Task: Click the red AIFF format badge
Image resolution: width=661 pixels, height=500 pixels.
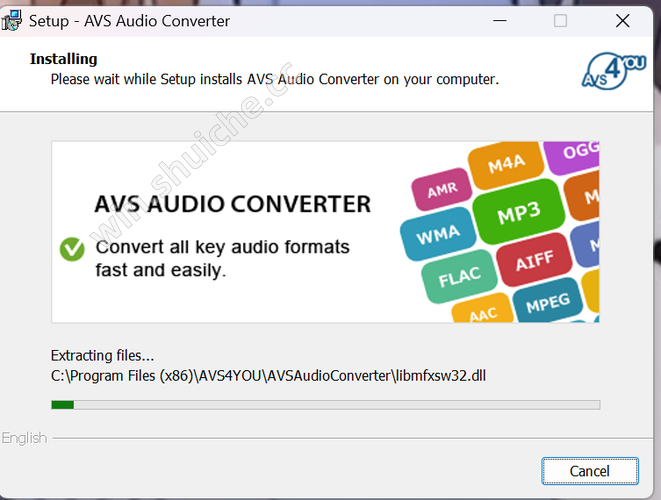Action: (x=534, y=263)
